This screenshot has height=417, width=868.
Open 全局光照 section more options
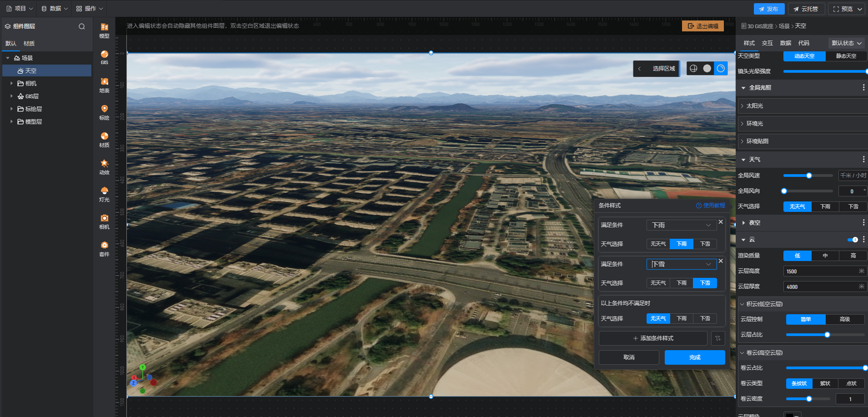(863, 87)
